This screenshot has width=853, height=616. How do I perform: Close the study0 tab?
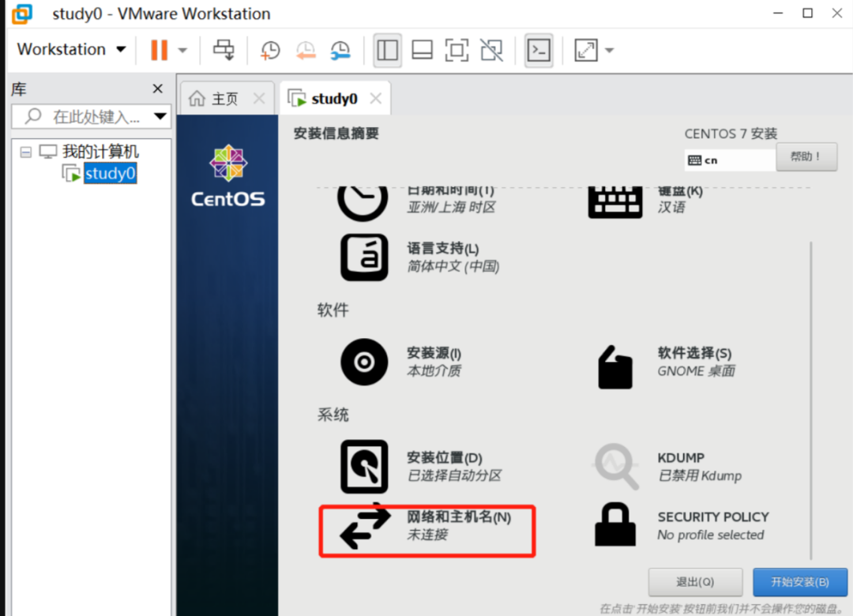click(x=375, y=99)
